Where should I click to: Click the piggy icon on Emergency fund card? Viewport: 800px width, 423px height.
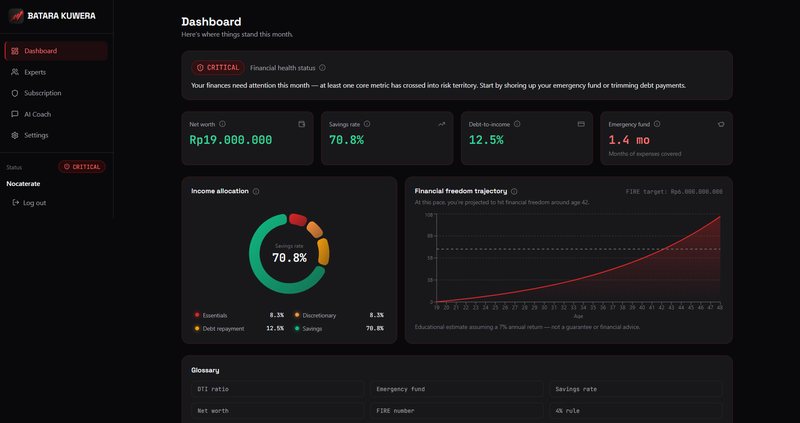point(721,124)
